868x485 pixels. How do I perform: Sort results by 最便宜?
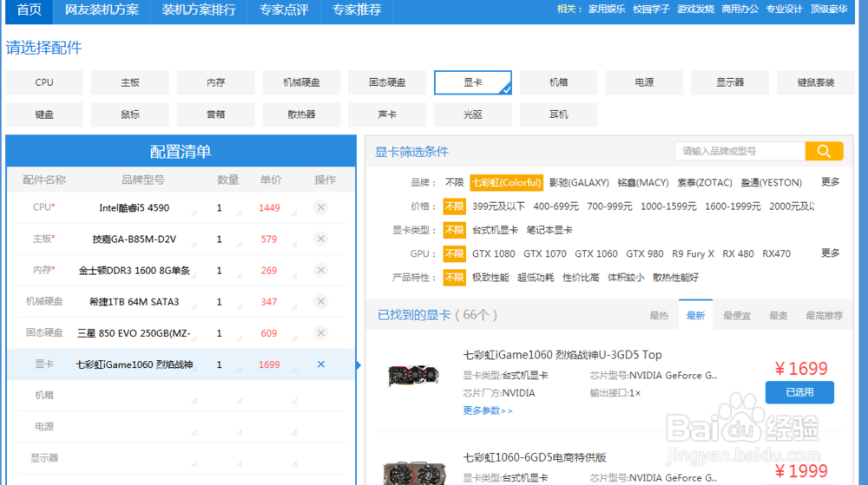pyautogui.click(x=737, y=316)
